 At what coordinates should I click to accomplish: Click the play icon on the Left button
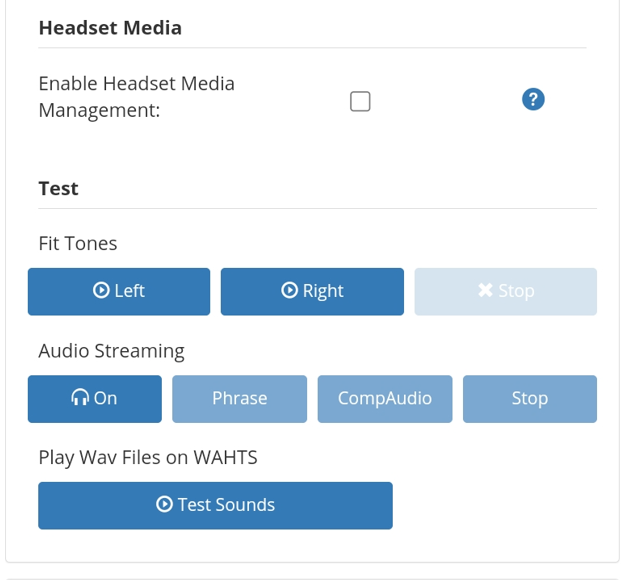coord(101,291)
